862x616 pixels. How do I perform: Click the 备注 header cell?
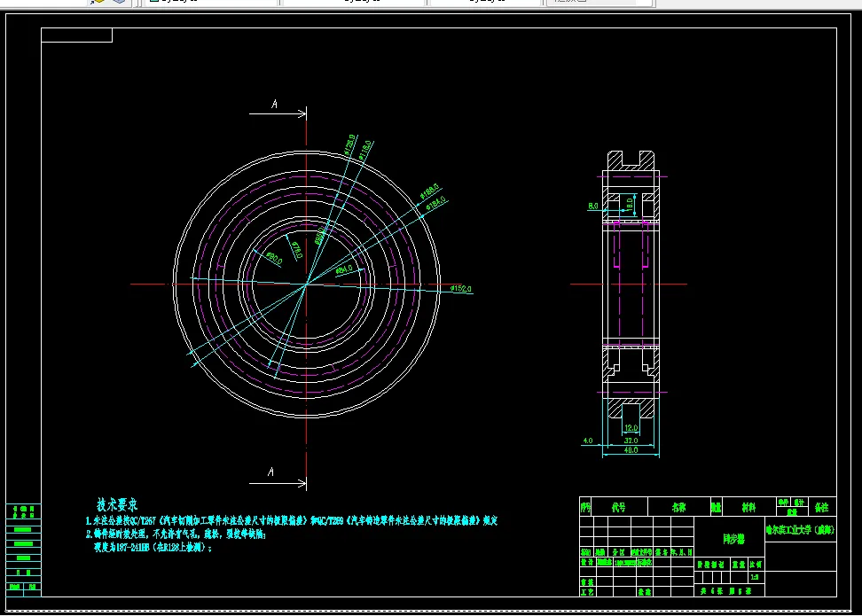click(x=821, y=507)
